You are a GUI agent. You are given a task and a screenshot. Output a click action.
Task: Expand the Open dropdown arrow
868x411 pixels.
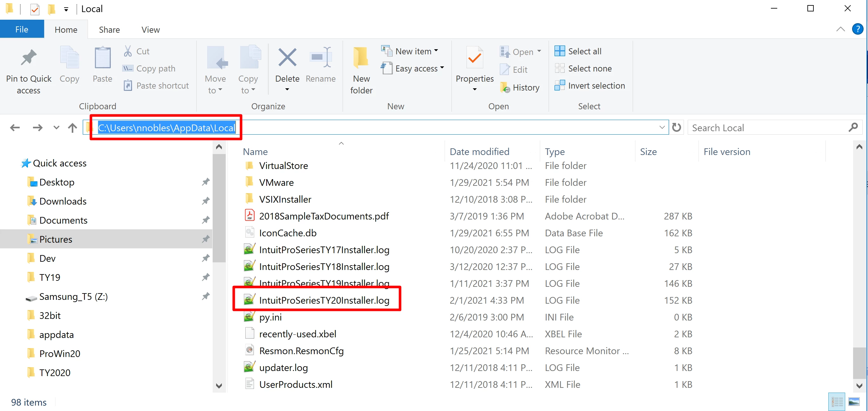pyautogui.click(x=539, y=51)
